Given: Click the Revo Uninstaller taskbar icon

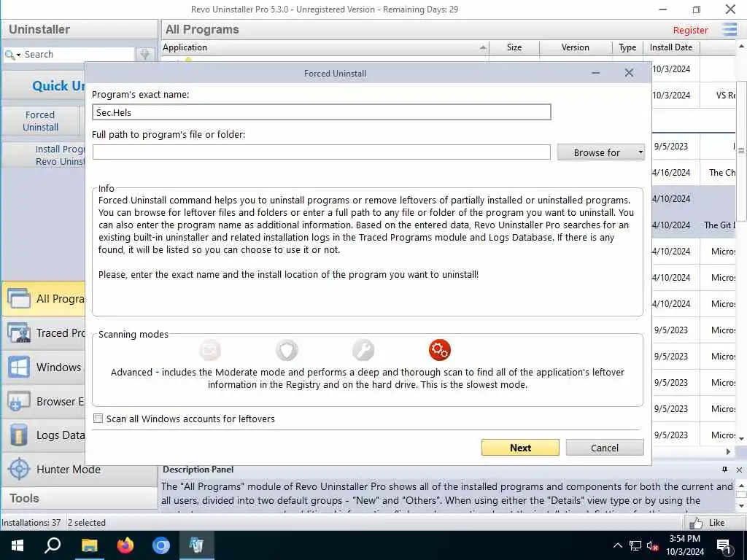Looking at the screenshot, I should pyautogui.click(x=197, y=545).
